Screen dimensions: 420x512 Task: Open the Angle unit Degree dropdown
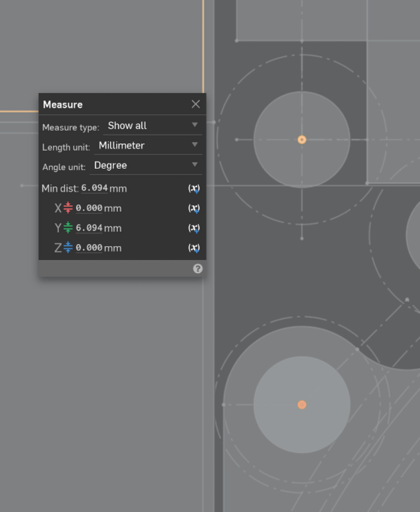click(146, 165)
